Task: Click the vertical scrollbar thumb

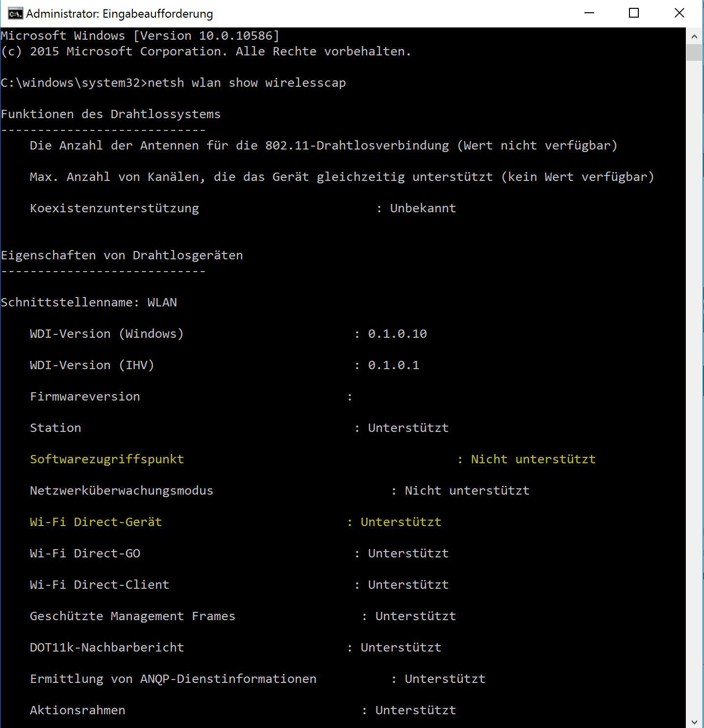Action: coord(694,52)
